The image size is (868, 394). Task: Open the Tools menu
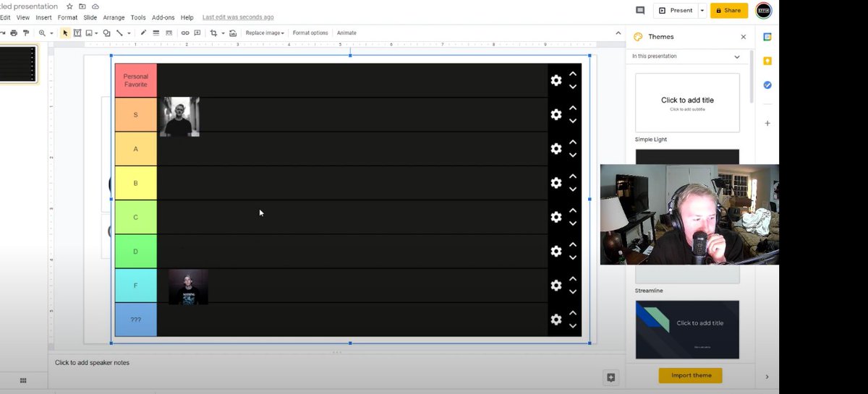click(x=138, y=17)
